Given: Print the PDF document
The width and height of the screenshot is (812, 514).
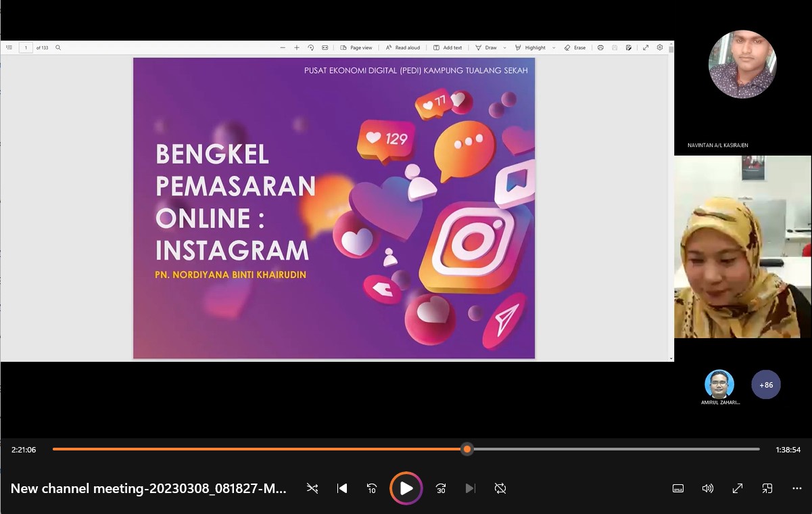Looking at the screenshot, I should (x=600, y=47).
